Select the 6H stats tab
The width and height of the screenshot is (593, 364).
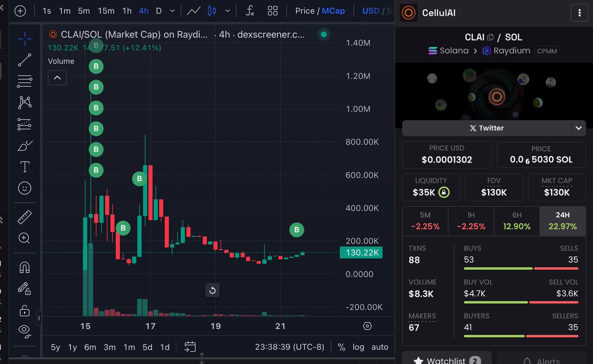pos(516,221)
